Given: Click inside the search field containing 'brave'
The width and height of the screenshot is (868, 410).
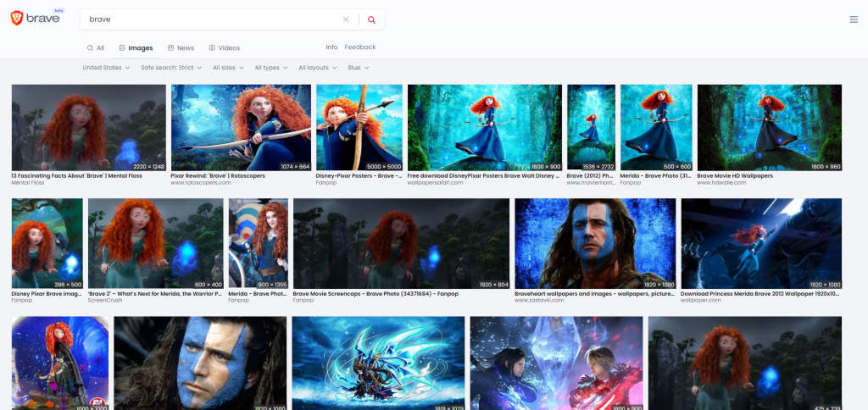Looking at the screenshot, I should click(212, 19).
